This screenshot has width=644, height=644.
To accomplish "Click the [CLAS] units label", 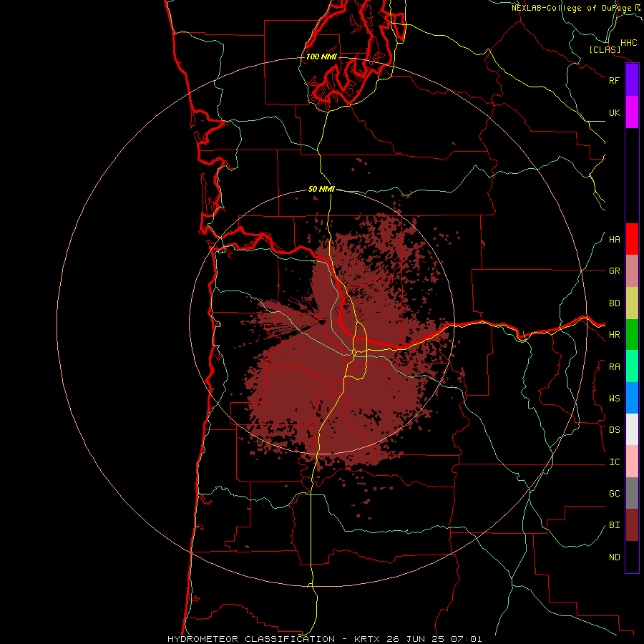I will coord(605,49).
